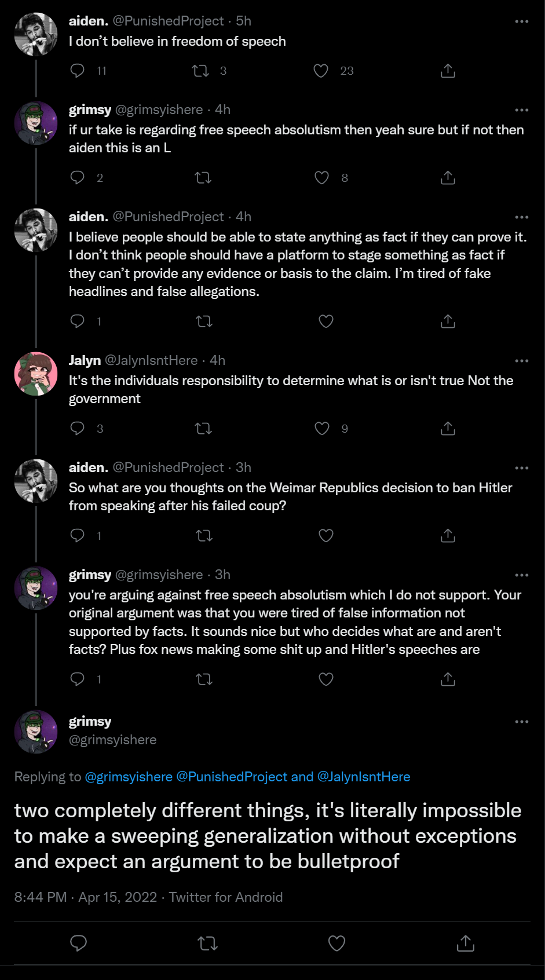Retweet Jalyn's reply about individual responsibility
Screen dimensions: 545x980
pyautogui.click(x=203, y=429)
